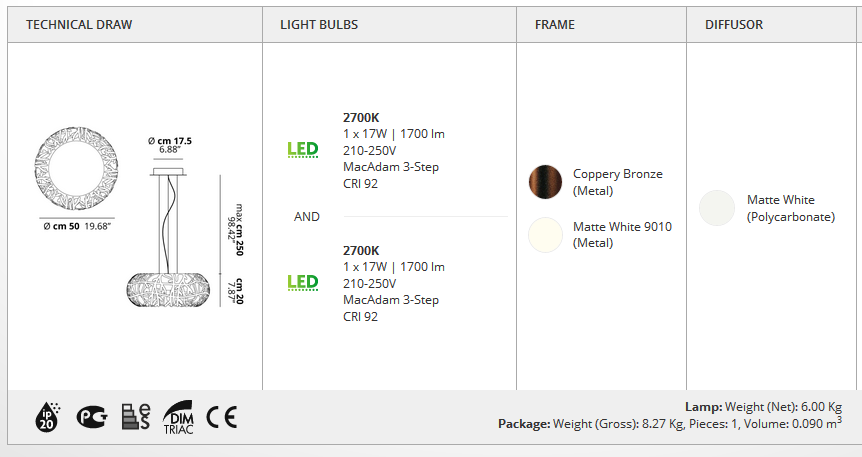Image resolution: width=862 pixels, height=457 pixels.
Task: Select the Coppery Bronze color swatch
Action: click(x=545, y=182)
